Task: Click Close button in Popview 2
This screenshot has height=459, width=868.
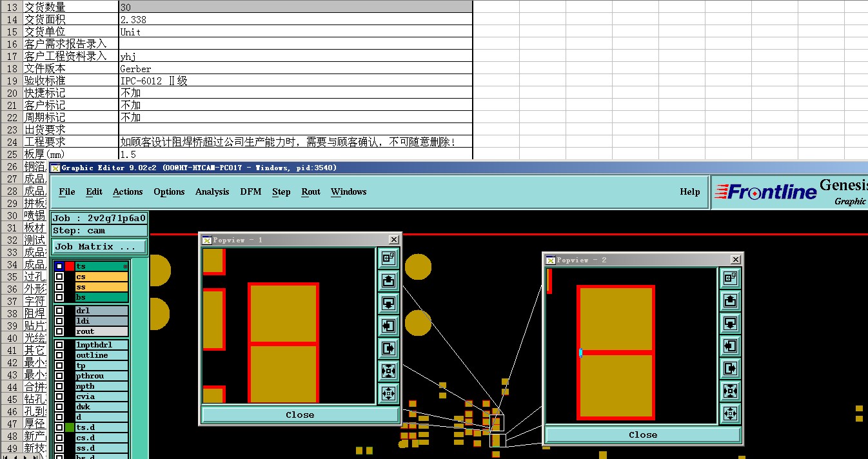Action: point(643,435)
